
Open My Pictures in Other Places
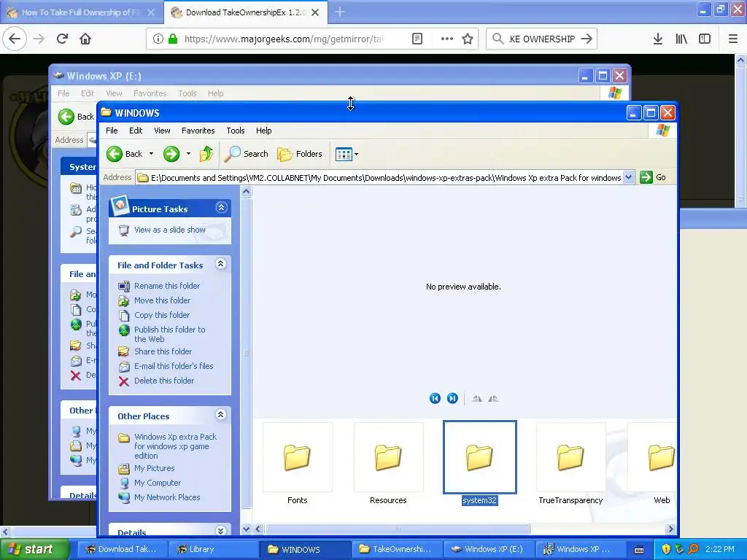155,468
